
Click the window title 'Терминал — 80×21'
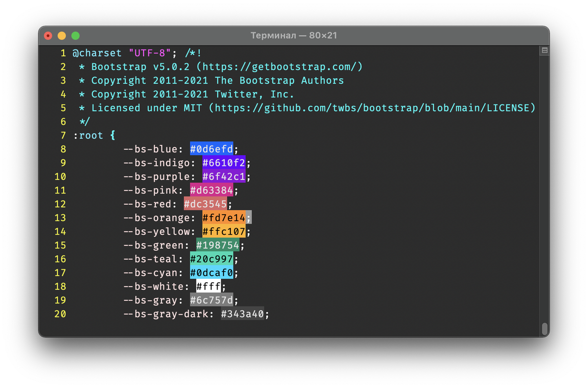pyautogui.click(x=294, y=36)
